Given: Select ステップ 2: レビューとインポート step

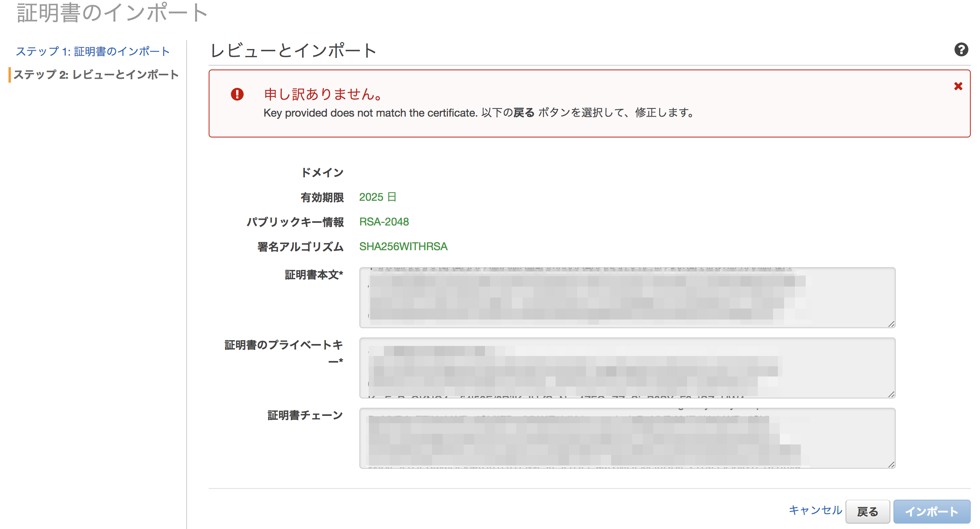Looking at the screenshot, I should pyautogui.click(x=96, y=75).
